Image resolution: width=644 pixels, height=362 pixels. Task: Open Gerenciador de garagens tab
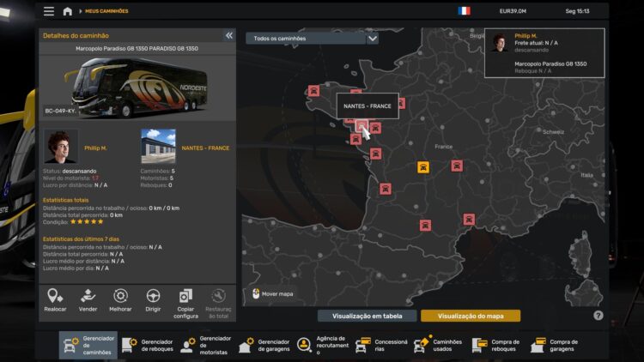click(x=264, y=345)
